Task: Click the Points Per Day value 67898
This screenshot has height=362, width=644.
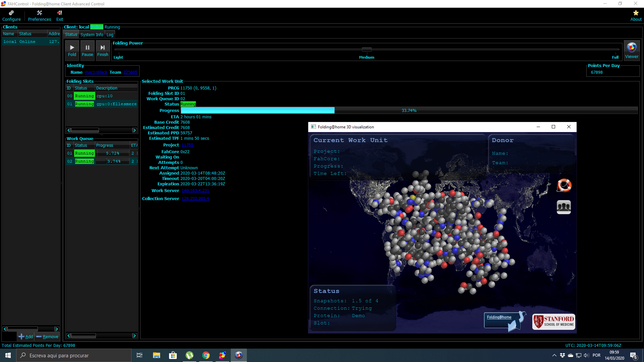Action: (597, 72)
